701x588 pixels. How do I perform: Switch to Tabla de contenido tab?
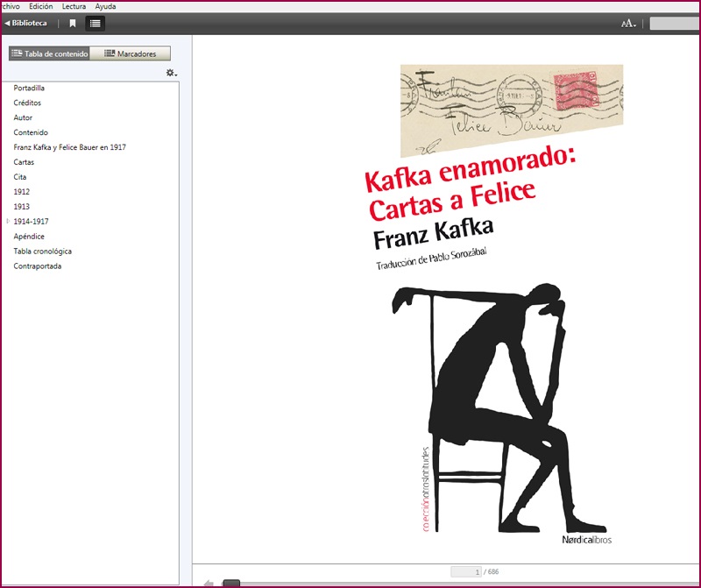pyautogui.click(x=49, y=53)
